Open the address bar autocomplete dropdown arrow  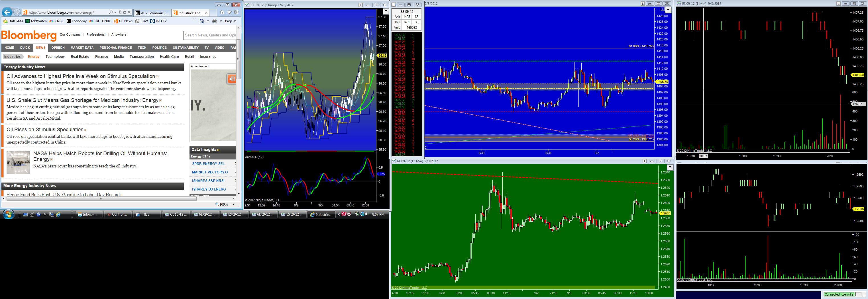(x=115, y=13)
